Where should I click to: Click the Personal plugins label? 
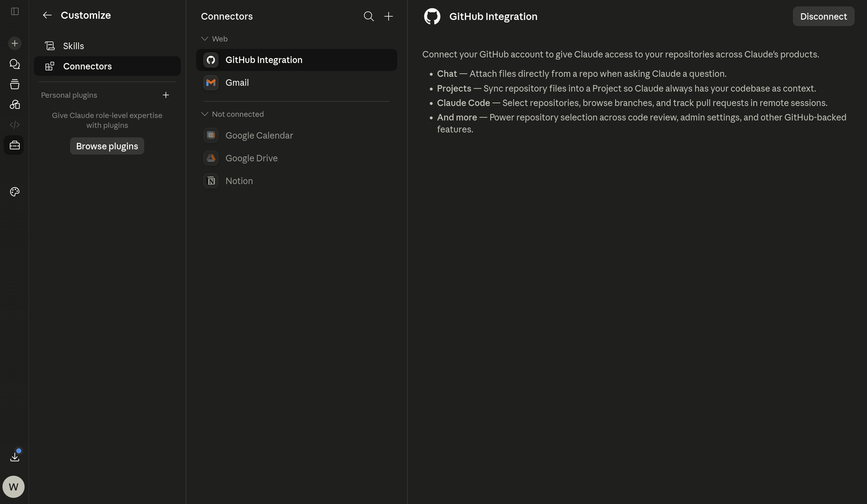69,95
